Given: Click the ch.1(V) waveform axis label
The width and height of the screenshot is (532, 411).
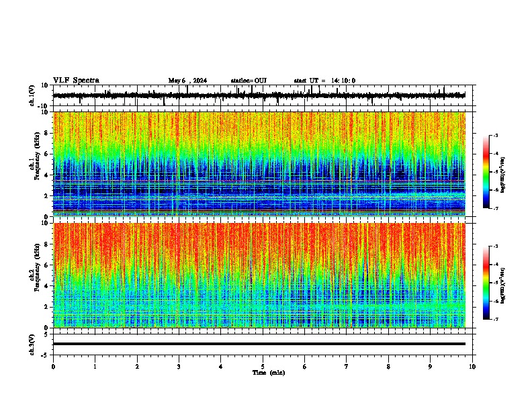Looking at the screenshot, I should coord(32,95).
